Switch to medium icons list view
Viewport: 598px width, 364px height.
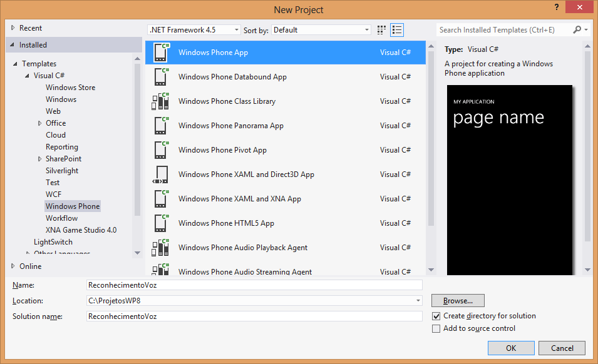pos(396,30)
